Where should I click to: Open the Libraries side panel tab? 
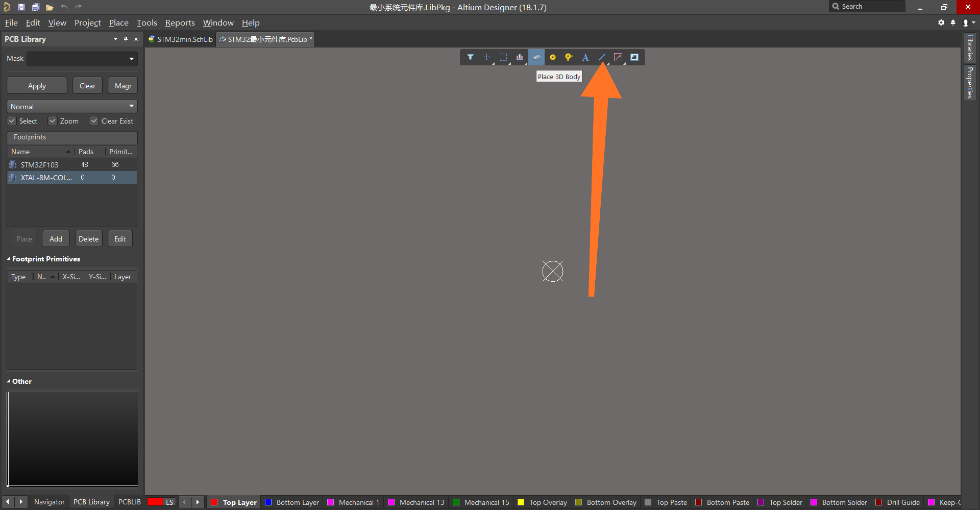point(970,47)
